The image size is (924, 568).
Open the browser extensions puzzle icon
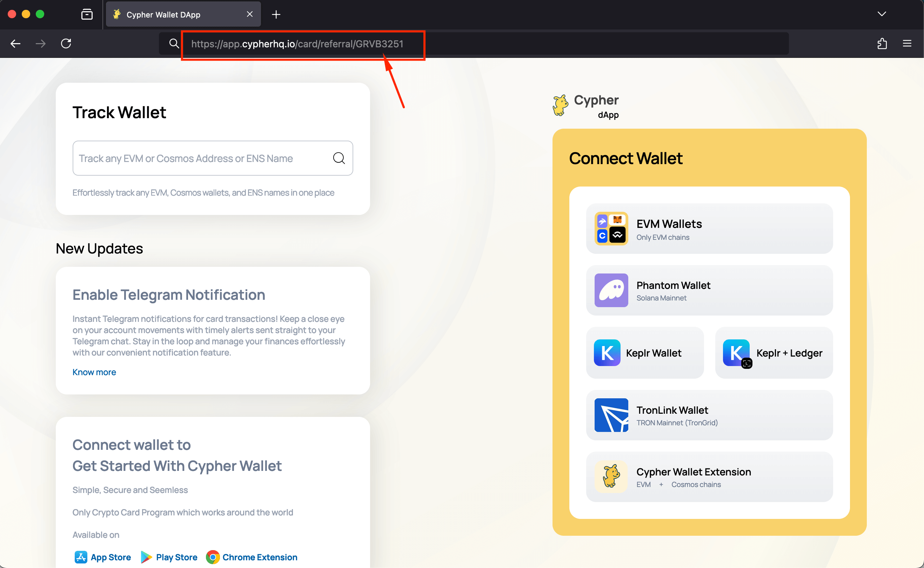[x=882, y=43]
